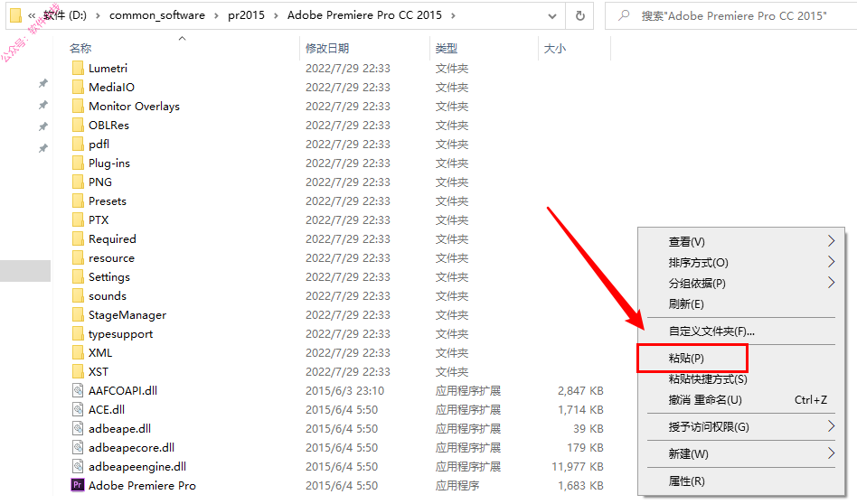Choose 刷新(E) in context menu
Screen dimensions: 857x504
pyautogui.click(x=741, y=304)
